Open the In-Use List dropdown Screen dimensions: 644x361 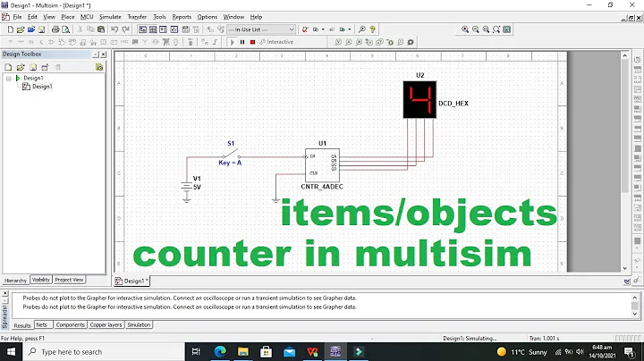pos(261,29)
